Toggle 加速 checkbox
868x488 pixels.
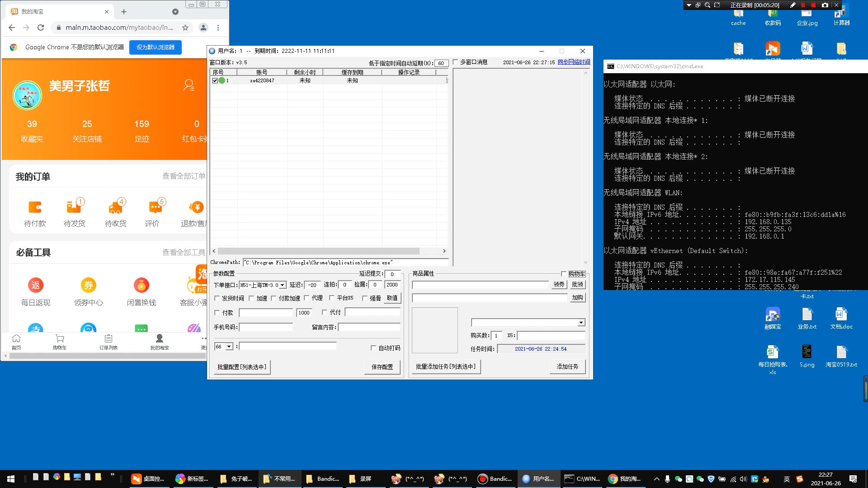pos(252,298)
